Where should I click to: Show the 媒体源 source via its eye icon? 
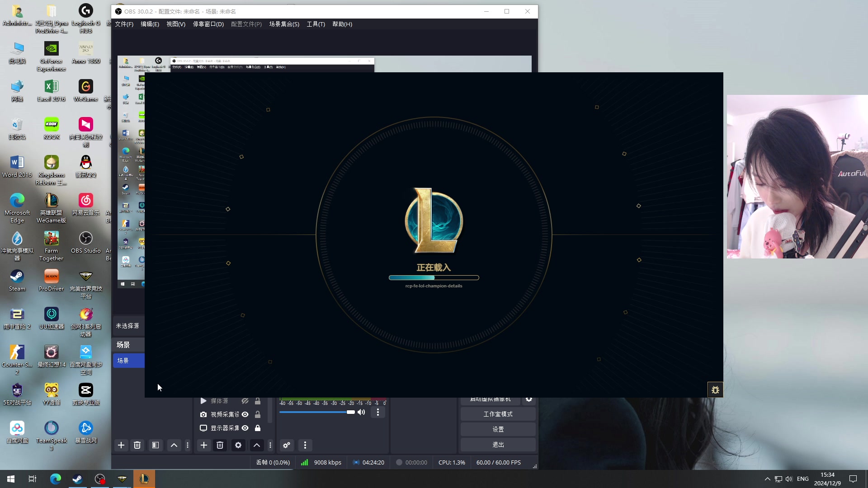[x=245, y=401]
